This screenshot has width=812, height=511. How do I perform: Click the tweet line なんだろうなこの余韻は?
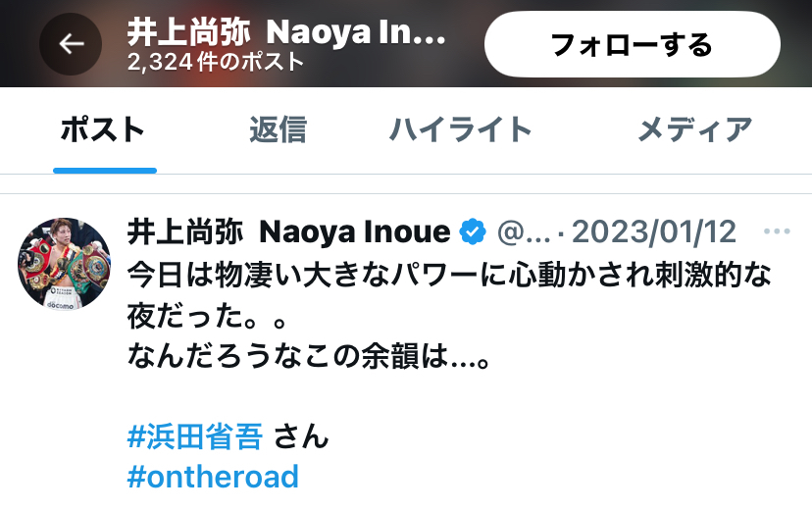click(x=309, y=356)
